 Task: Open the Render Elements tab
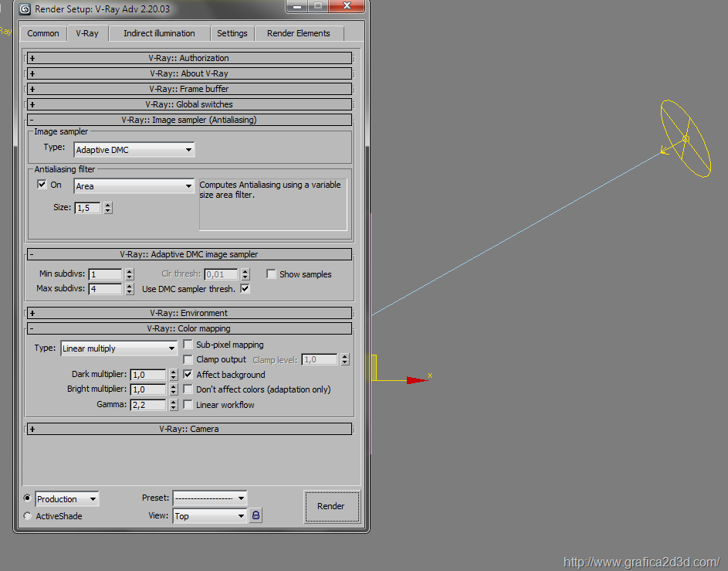[299, 33]
